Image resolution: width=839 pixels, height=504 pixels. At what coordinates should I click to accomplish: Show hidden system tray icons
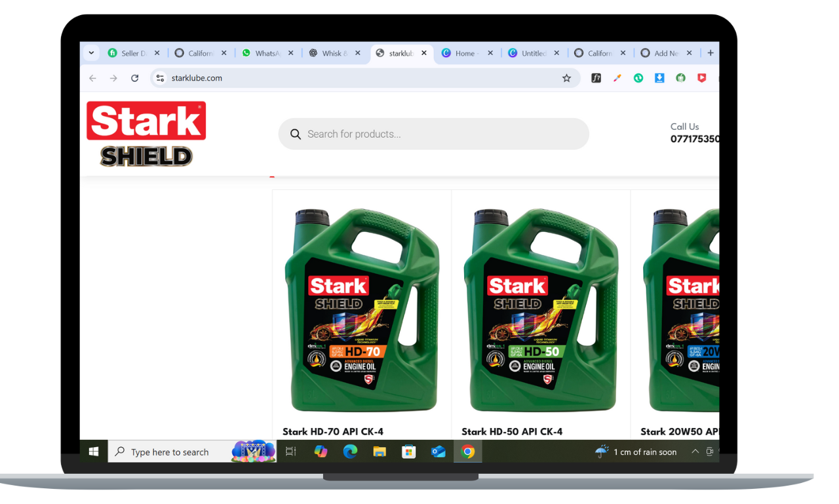[695, 452]
